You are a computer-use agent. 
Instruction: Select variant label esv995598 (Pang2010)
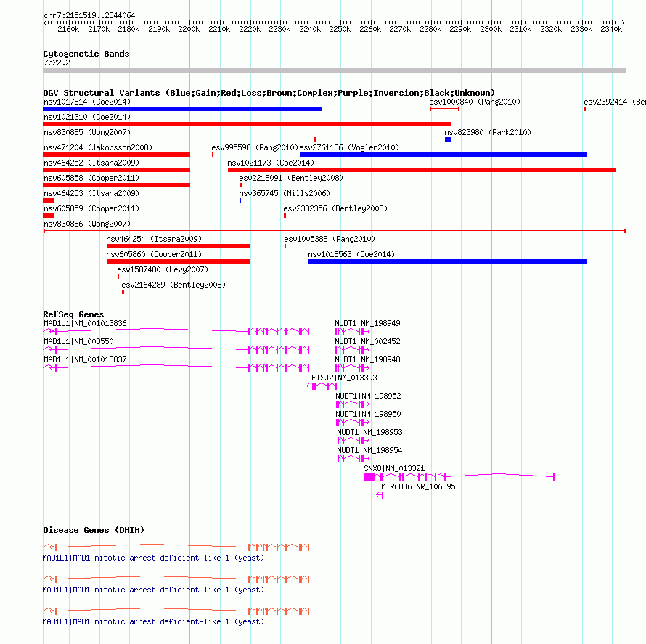point(255,147)
